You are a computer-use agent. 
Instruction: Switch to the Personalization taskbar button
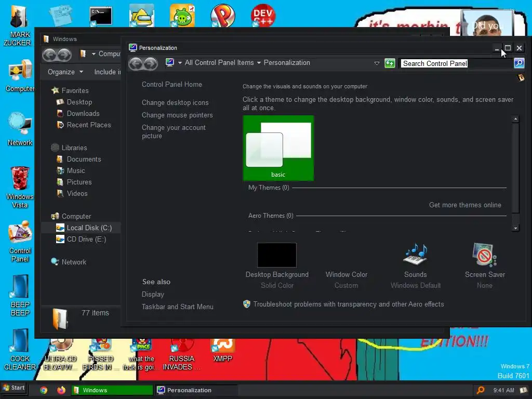coord(196,390)
